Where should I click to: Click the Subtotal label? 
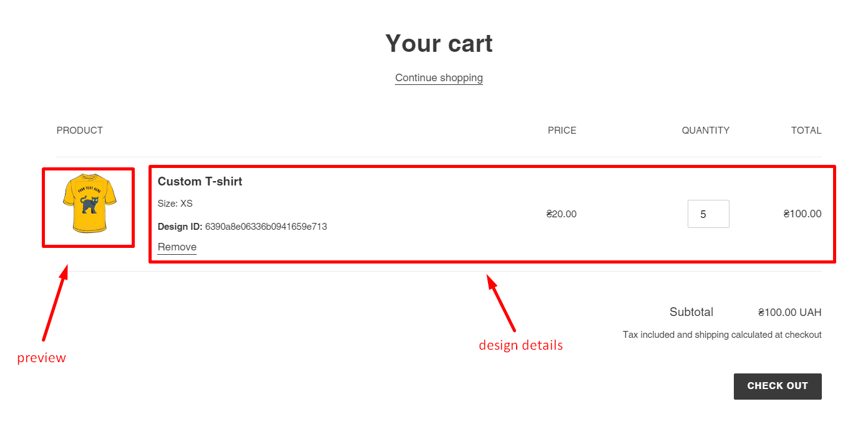coord(691,312)
